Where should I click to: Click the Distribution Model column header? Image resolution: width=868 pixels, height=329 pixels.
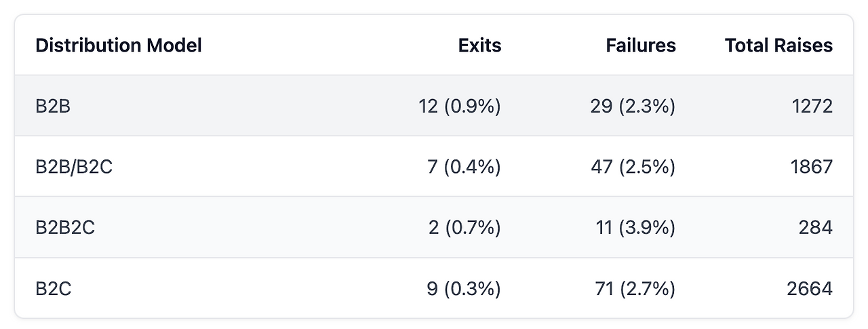119,45
